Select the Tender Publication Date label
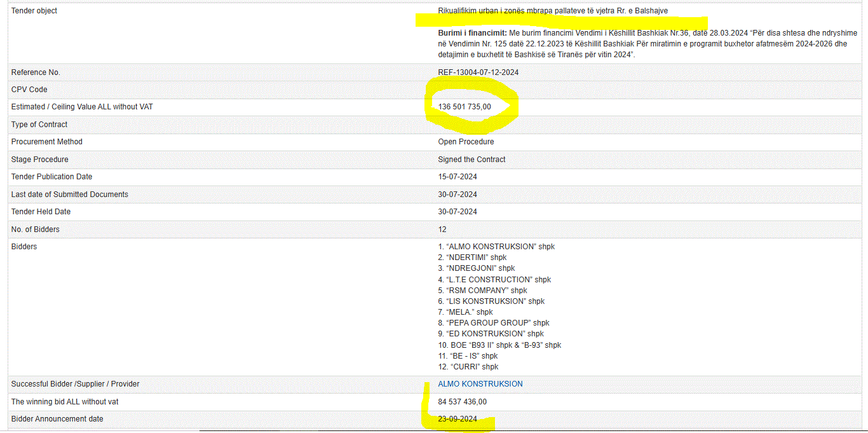The image size is (868, 433). point(51,177)
